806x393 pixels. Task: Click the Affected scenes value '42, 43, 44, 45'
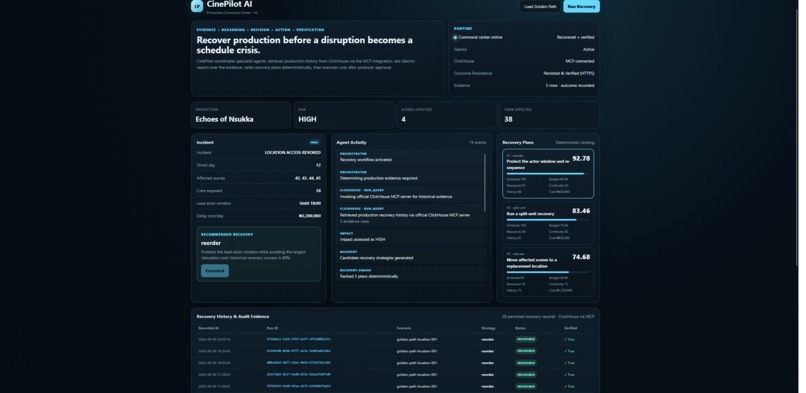[x=307, y=178]
